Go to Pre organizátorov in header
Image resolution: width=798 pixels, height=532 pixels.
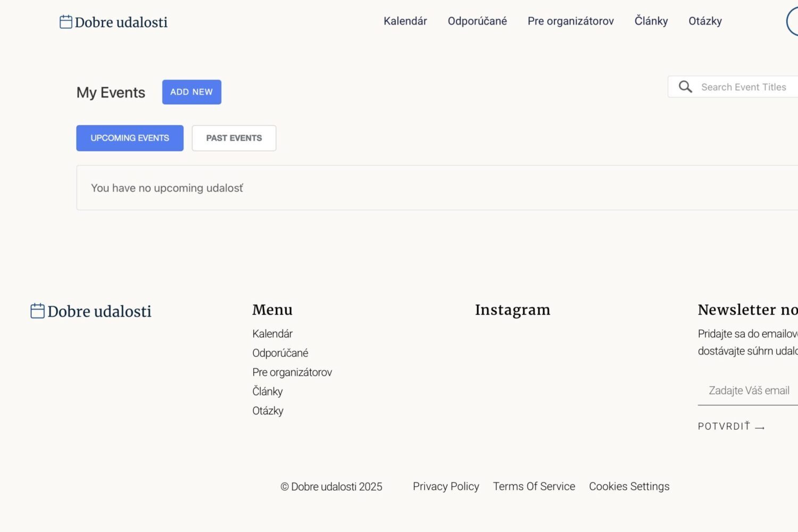click(571, 21)
